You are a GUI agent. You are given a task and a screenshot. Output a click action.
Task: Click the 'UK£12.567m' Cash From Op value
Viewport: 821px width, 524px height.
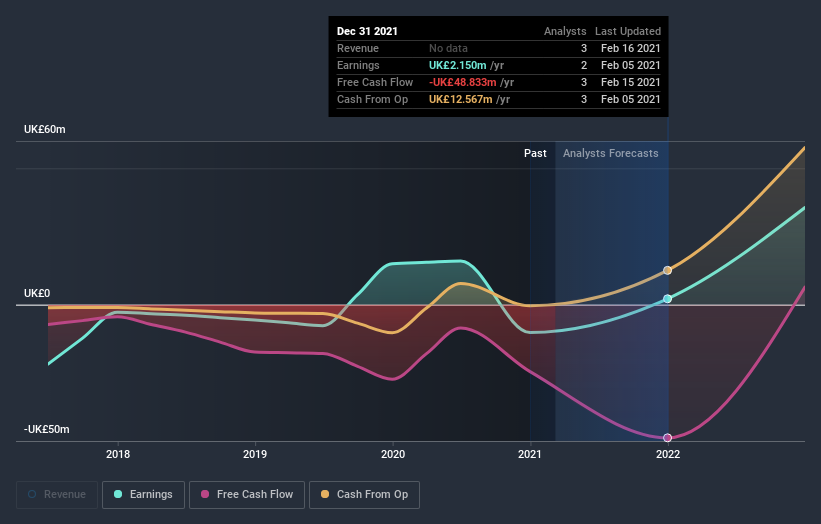tap(461, 99)
